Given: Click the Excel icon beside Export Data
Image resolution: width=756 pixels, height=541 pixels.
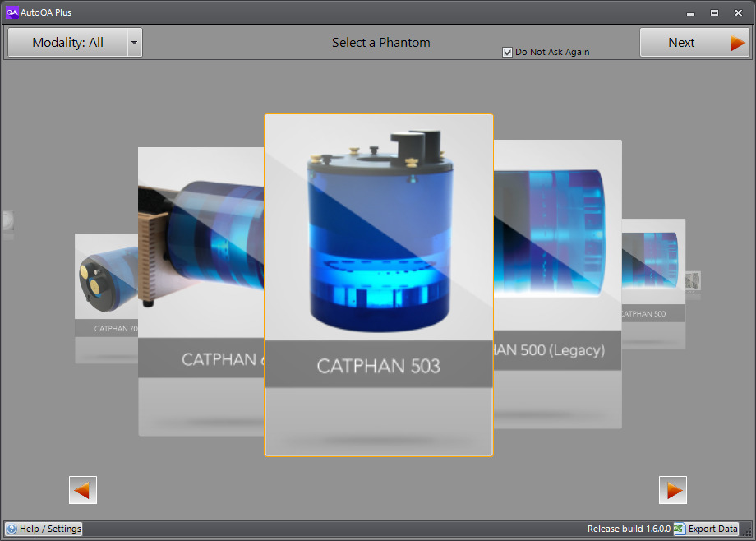Looking at the screenshot, I should pos(680,529).
